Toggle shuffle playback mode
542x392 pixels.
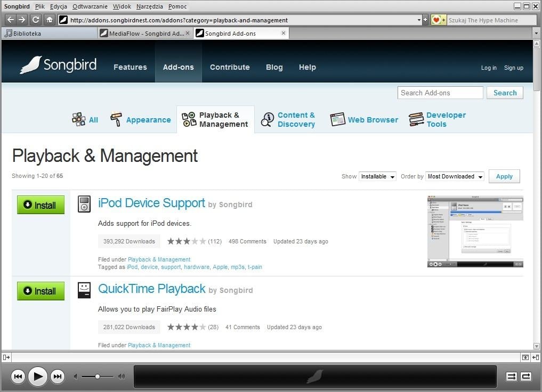511,377
